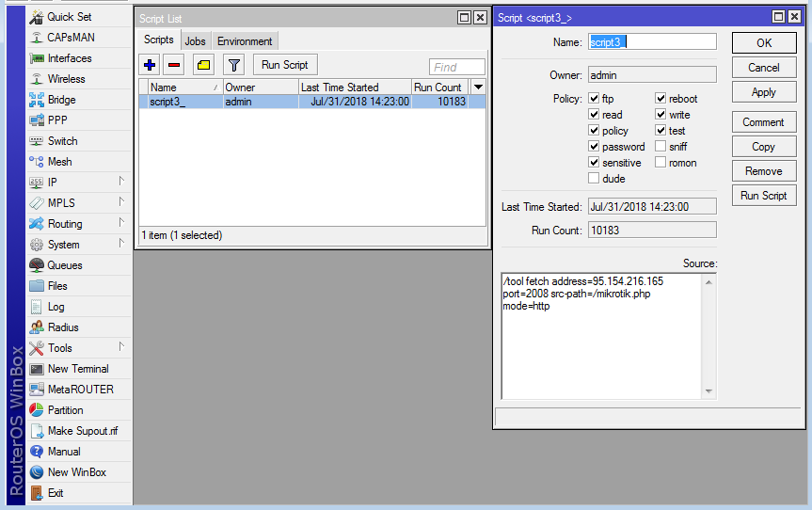Click Cancel in Script dialog
The width and height of the screenshot is (812, 510).
tap(764, 68)
